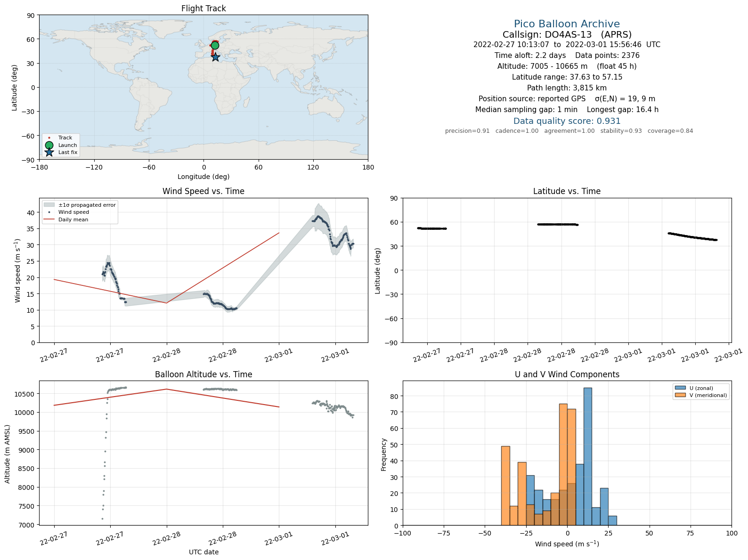This screenshot has height=560, width=748.
Task: Click the Last fix star in the map legend
Action: coord(49,152)
